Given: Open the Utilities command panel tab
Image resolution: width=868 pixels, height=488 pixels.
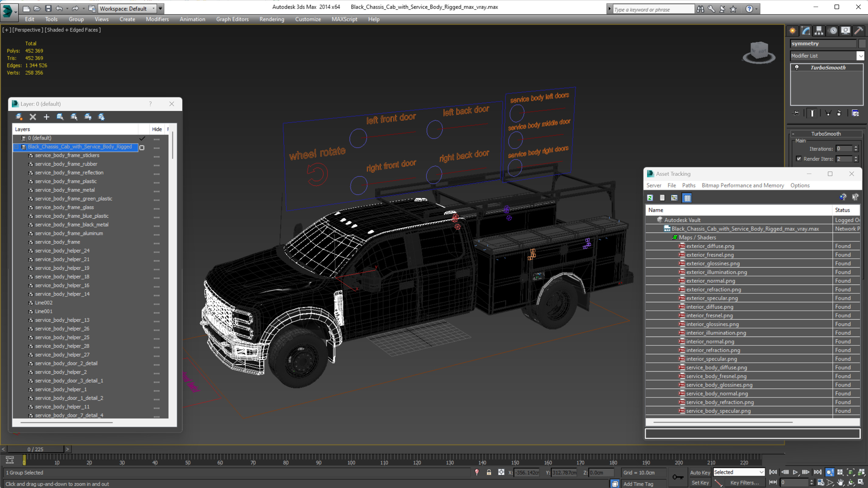Looking at the screenshot, I should 859,31.
